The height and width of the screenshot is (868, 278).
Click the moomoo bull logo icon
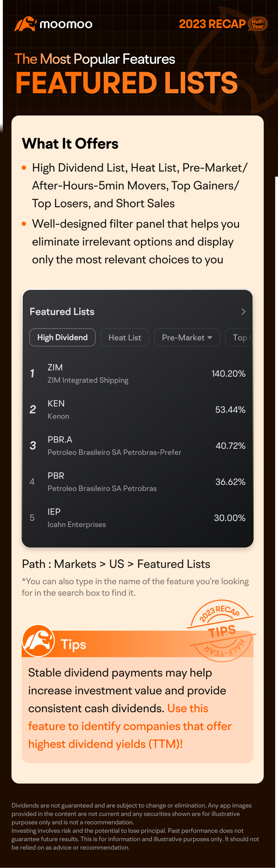pos(25,24)
